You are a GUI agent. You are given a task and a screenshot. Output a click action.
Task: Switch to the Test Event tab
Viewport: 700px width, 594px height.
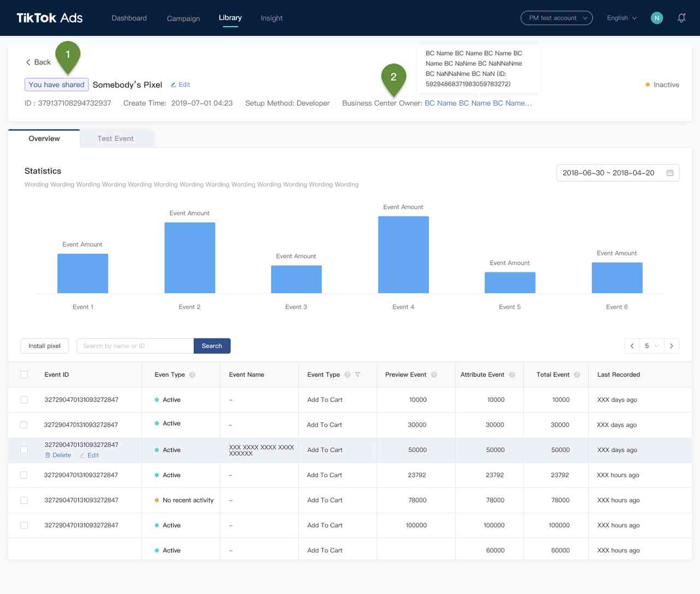115,138
